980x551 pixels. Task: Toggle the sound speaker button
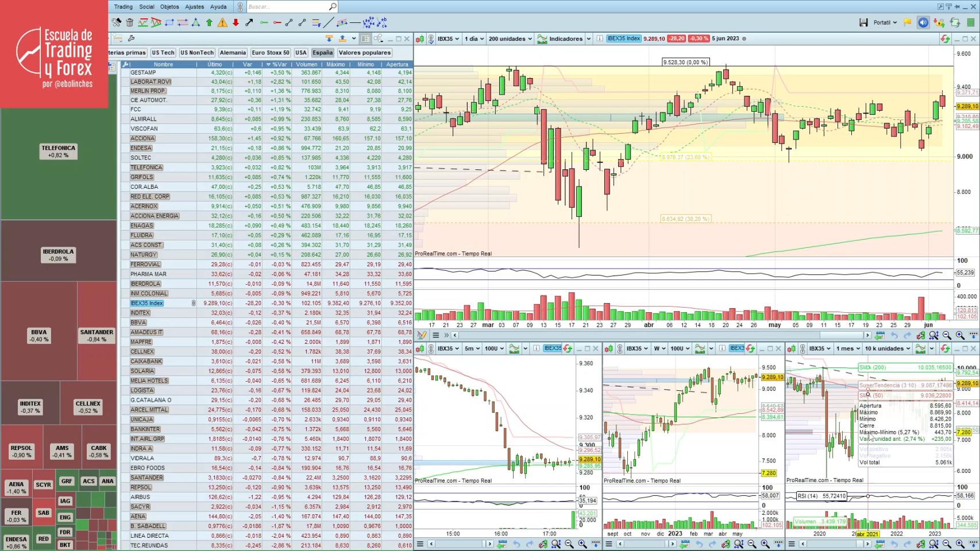[923, 22]
